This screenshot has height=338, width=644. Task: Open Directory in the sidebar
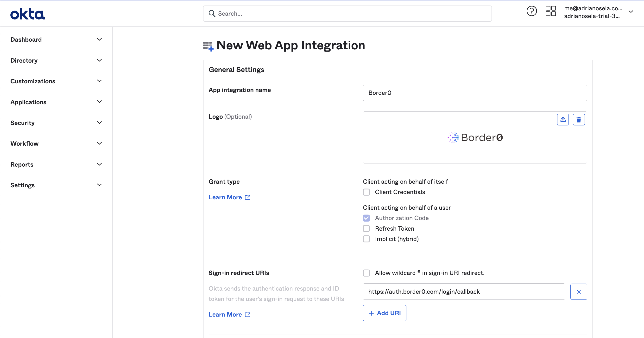coord(24,60)
